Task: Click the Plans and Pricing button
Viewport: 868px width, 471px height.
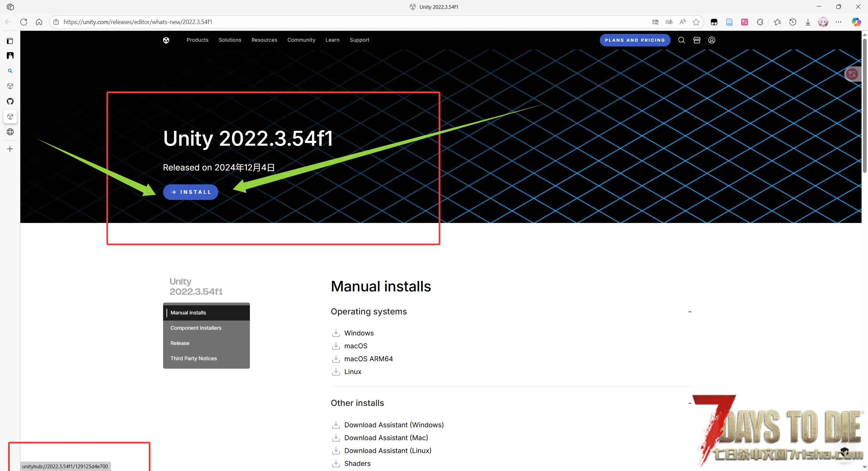Action: [635, 40]
